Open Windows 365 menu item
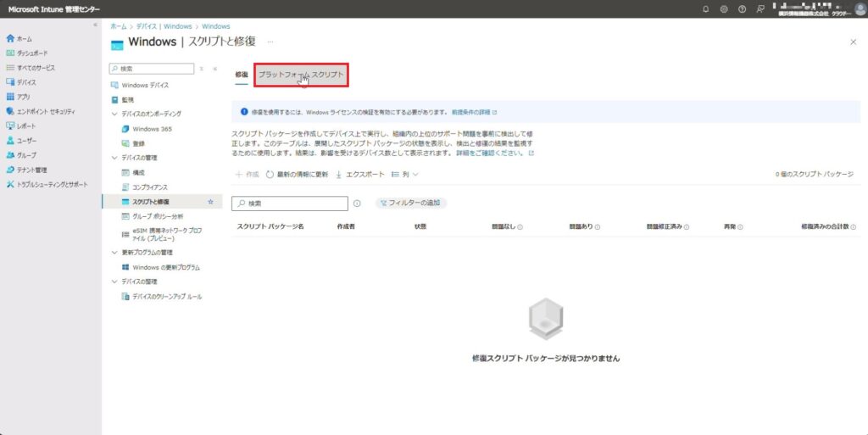868x435 pixels. (147, 129)
